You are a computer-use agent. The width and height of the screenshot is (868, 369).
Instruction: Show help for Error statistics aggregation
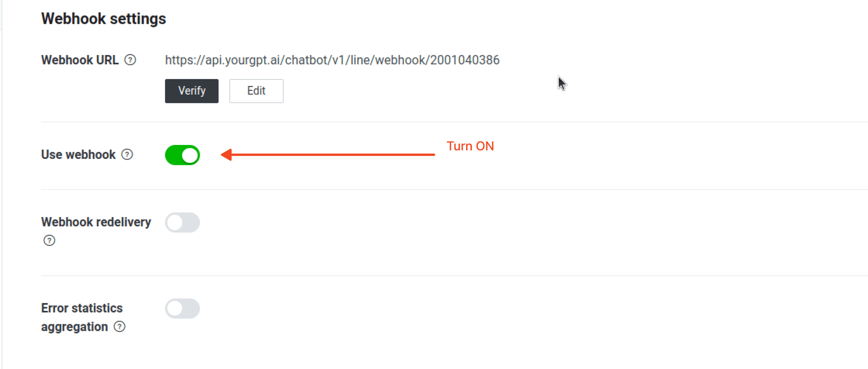tap(120, 327)
